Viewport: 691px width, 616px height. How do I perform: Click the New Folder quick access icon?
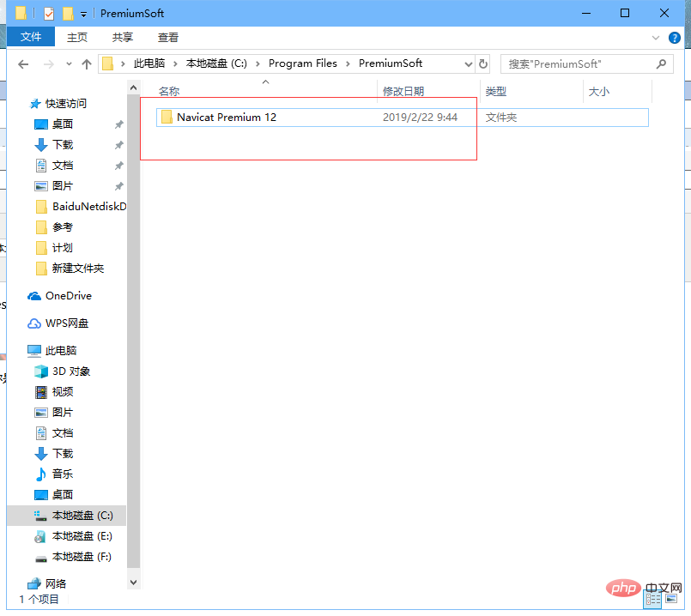point(68,14)
